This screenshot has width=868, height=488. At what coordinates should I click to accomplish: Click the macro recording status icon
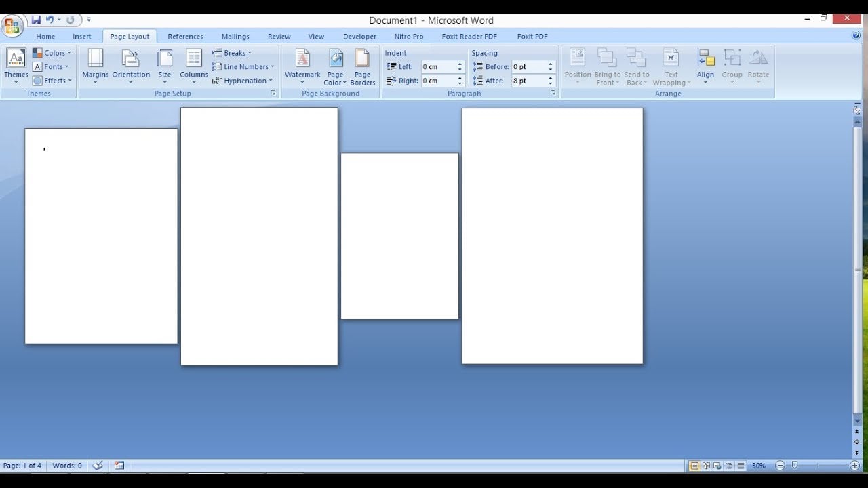(119, 466)
